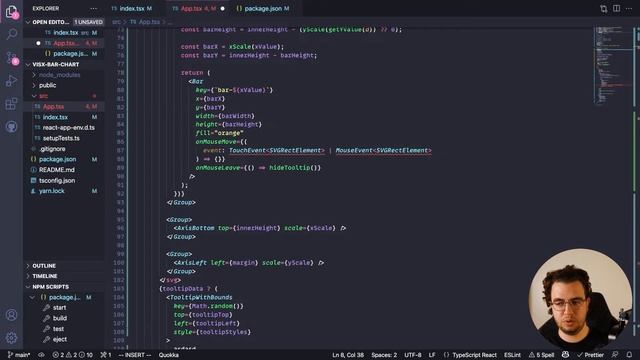
Task: Click the main branch indicator
Action: click(19, 355)
